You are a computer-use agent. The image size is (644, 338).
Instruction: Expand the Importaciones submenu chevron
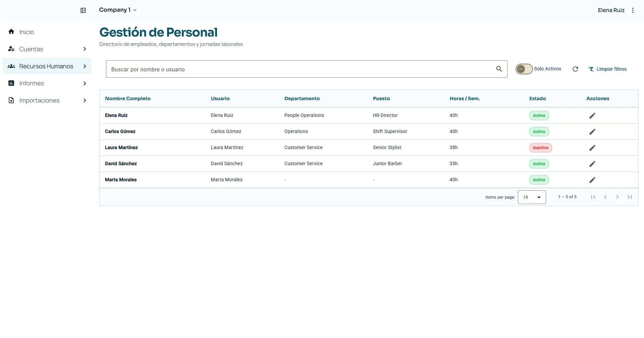(x=85, y=100)
